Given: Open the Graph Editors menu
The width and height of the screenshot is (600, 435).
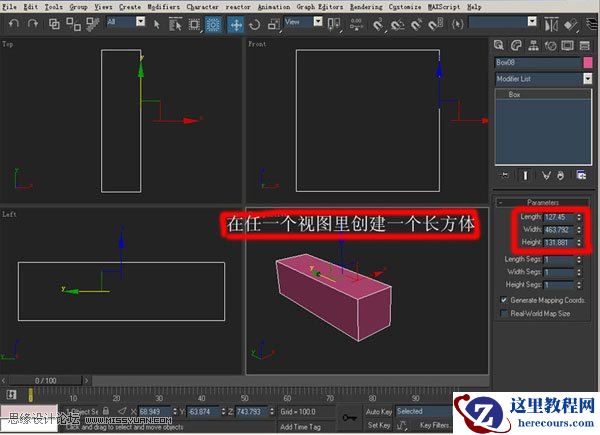Looking at the screenshot, I should tap(320, 7).
